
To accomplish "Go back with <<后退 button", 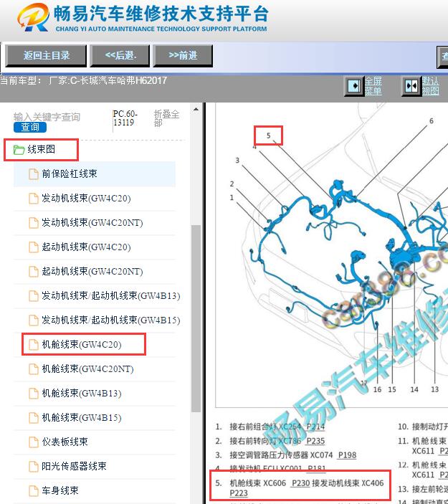I will pos(120,56).
